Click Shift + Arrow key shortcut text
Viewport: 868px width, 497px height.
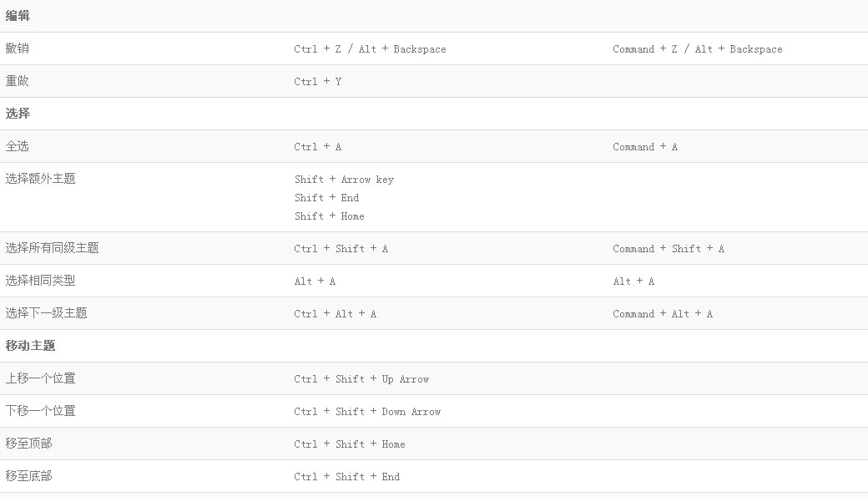(x=345, y=180)
